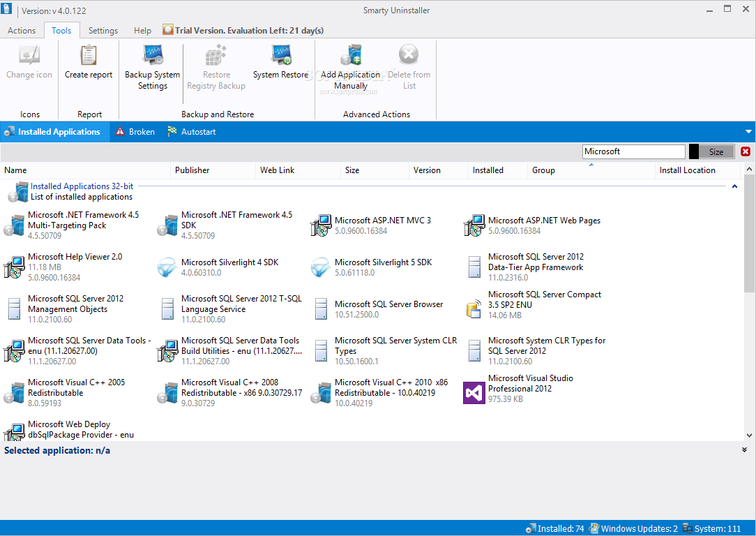Click Restore Registry Backup icon
This screenshot has height=536, width=756.
[216, 55]
